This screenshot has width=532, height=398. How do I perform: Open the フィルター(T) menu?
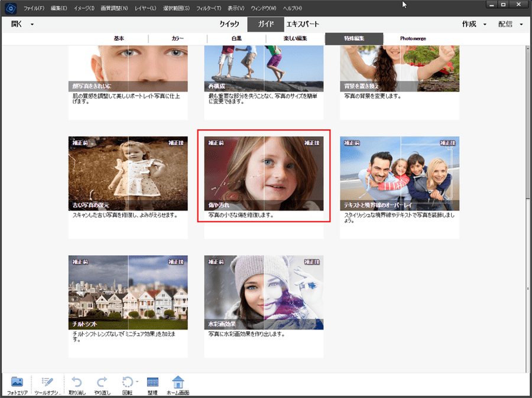click(209, 8)
